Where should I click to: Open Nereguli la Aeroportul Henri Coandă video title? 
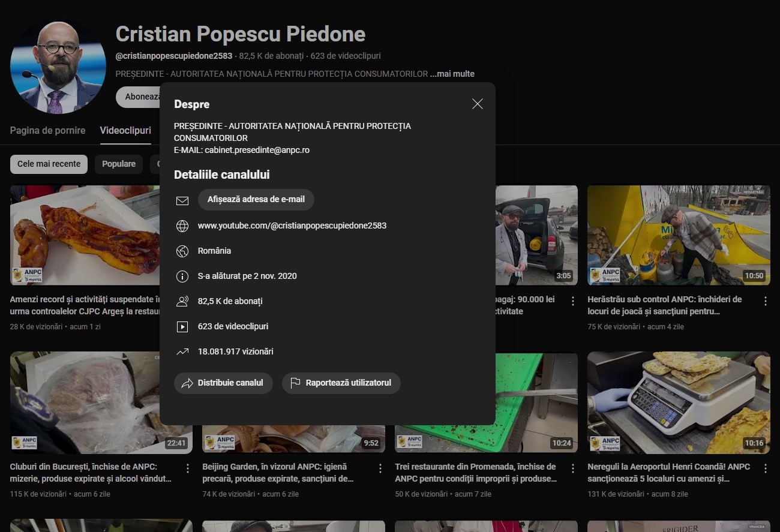(668, 473)
